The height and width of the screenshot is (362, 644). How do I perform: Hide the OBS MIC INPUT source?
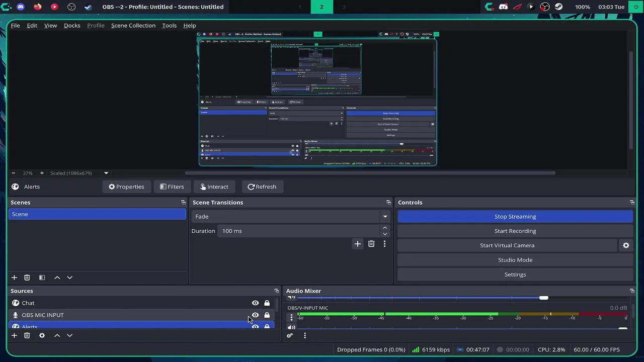[x=255, y=315]
